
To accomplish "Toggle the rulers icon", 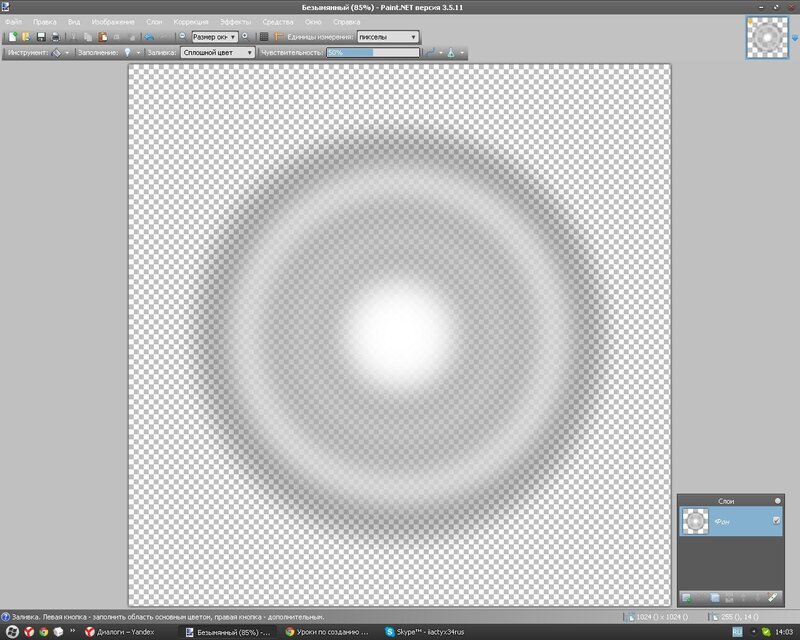I will [x=278, y=36].
